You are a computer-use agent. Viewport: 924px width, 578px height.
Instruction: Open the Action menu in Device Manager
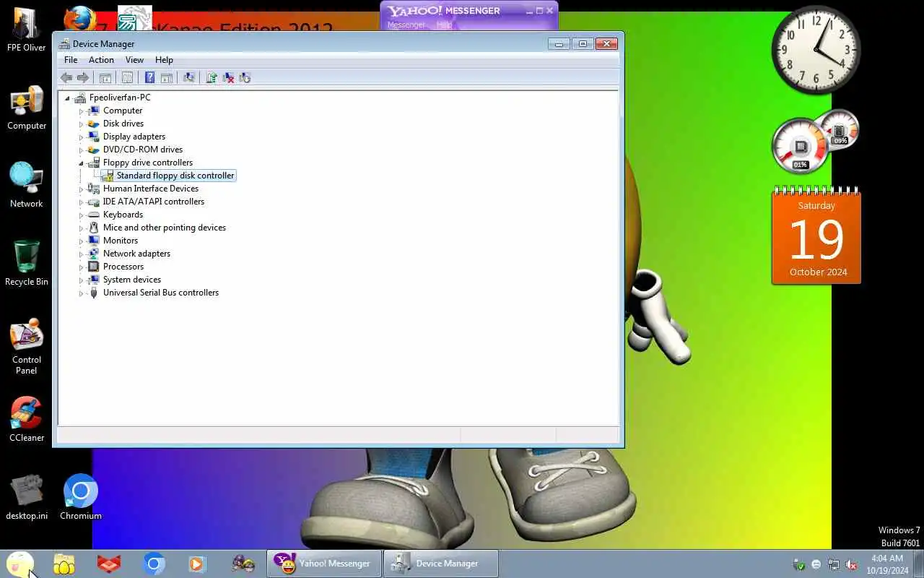[x=101, y=60]
